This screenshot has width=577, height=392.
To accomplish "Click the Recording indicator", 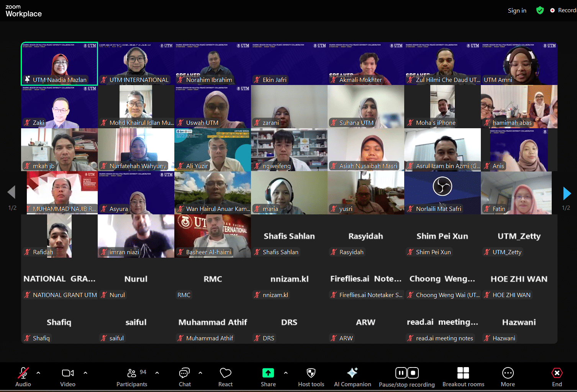I will tap(563, 10).
